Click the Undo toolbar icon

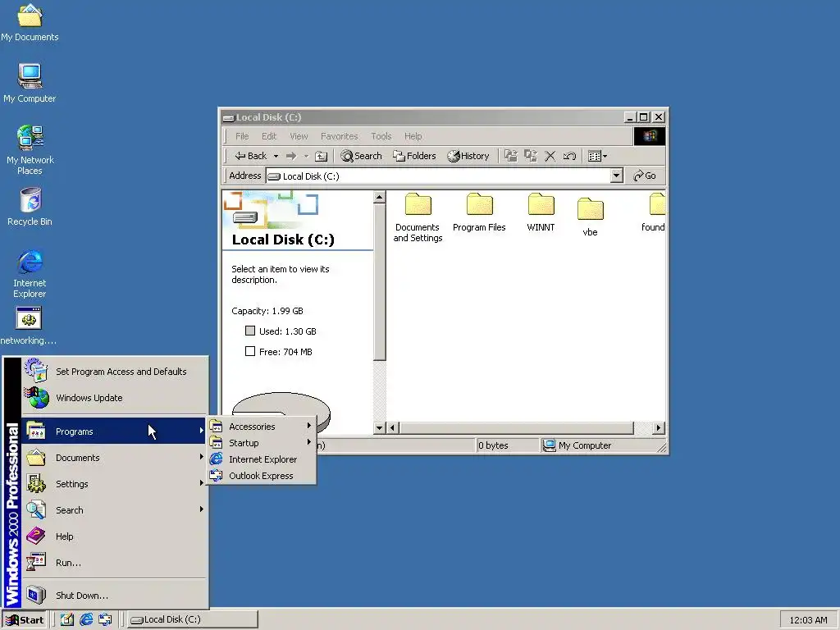pos(569,156)
